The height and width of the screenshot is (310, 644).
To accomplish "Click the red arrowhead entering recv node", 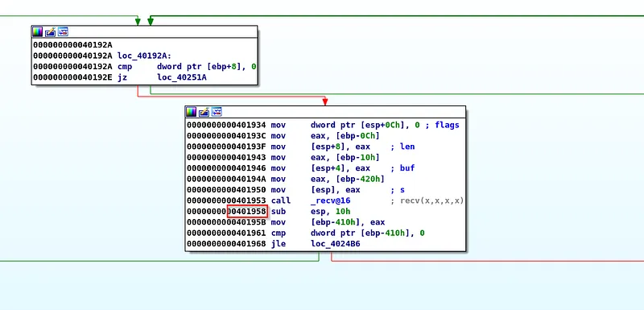I will [x=325, y=101].
